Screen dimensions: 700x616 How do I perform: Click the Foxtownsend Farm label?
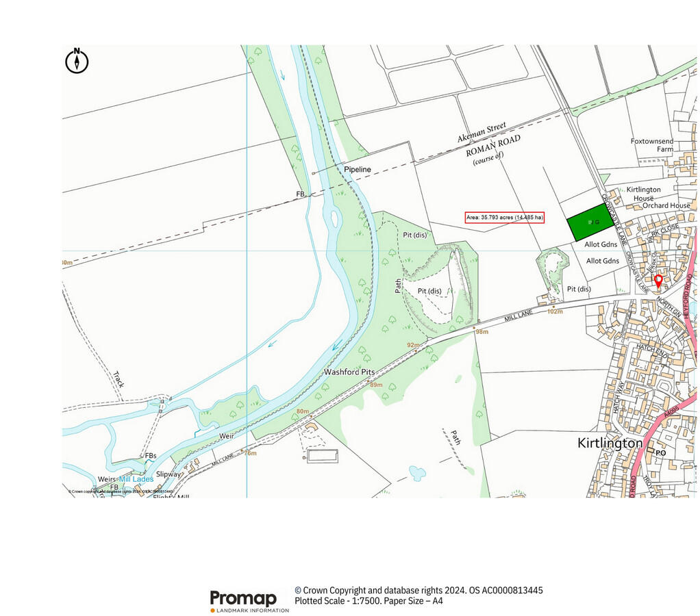[x=652, y=145]
